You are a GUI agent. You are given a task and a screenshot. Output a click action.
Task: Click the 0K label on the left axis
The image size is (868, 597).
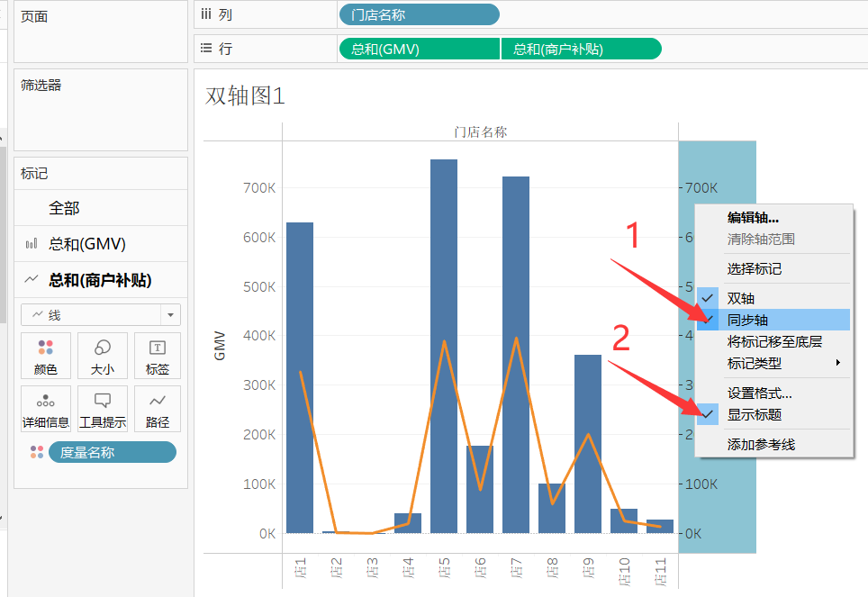click(x=267, y=533)
